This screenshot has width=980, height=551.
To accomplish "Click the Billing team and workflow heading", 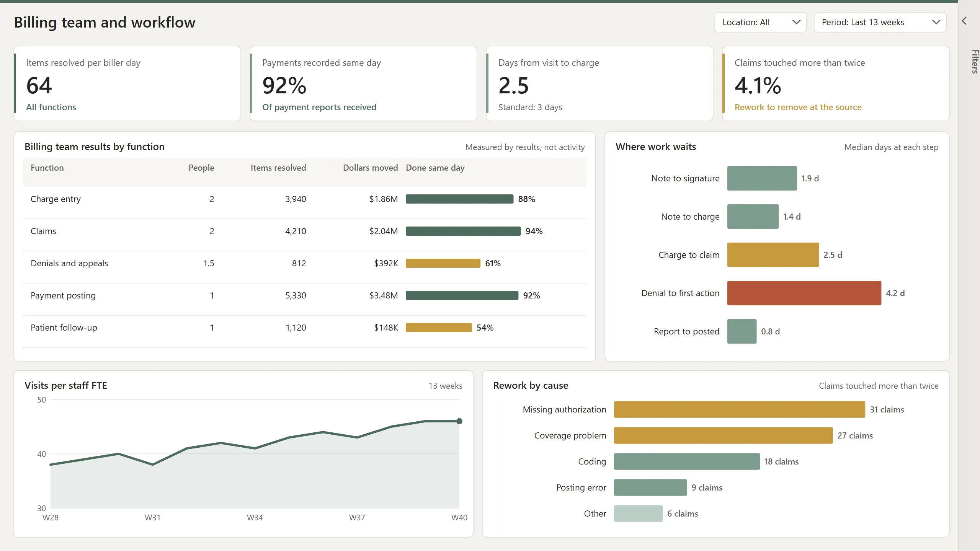I will [105, 23].
